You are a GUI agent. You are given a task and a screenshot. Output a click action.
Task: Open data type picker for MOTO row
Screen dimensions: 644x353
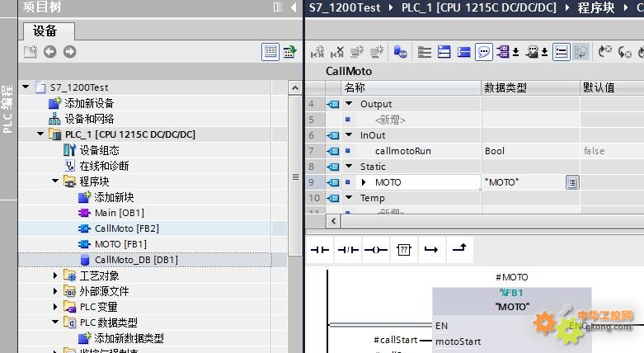[x=572, y=182]
